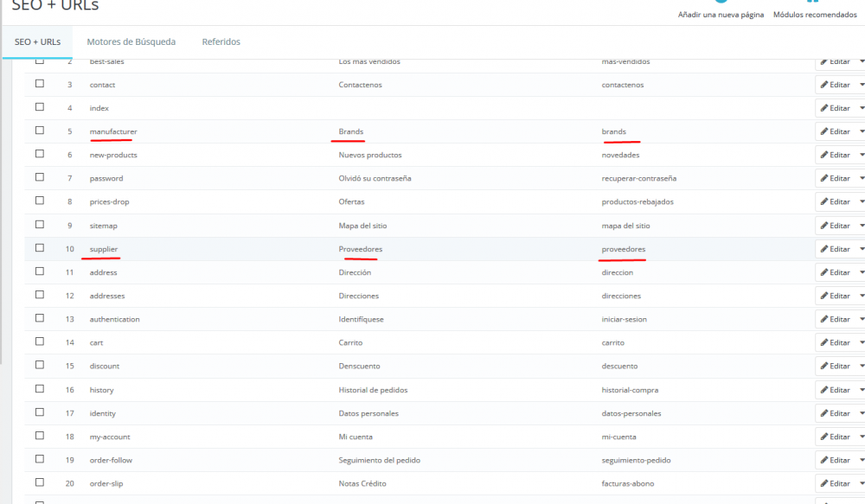Click the 'Notas Crédito' title cell
Screen dimensions: 865x504
362,483
